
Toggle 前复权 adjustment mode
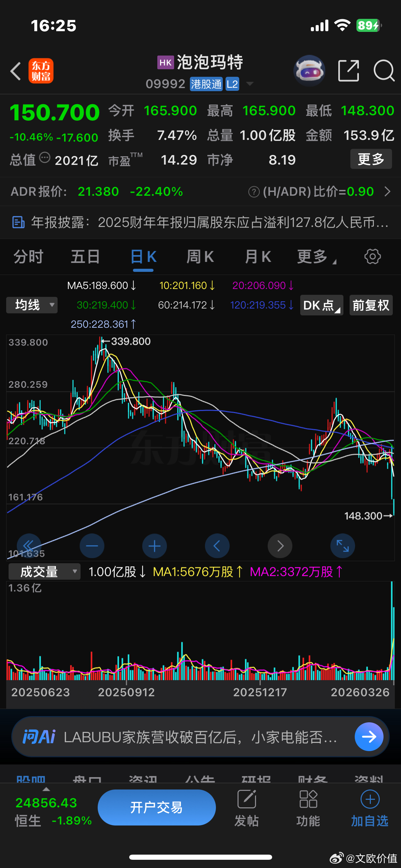pos(371,305)
